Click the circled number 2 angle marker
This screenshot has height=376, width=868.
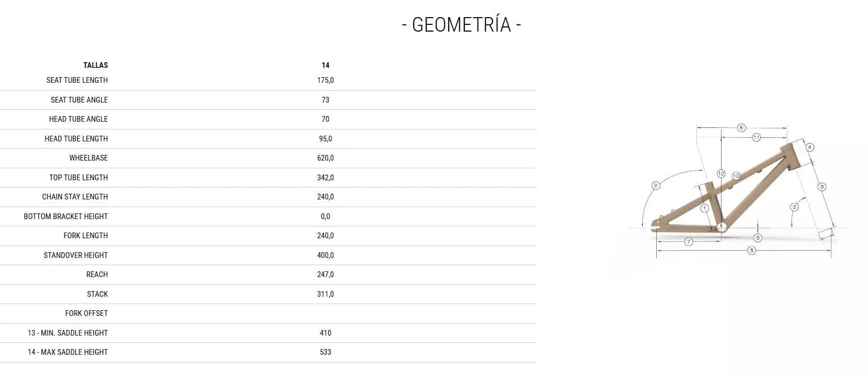tap(656, 185)
